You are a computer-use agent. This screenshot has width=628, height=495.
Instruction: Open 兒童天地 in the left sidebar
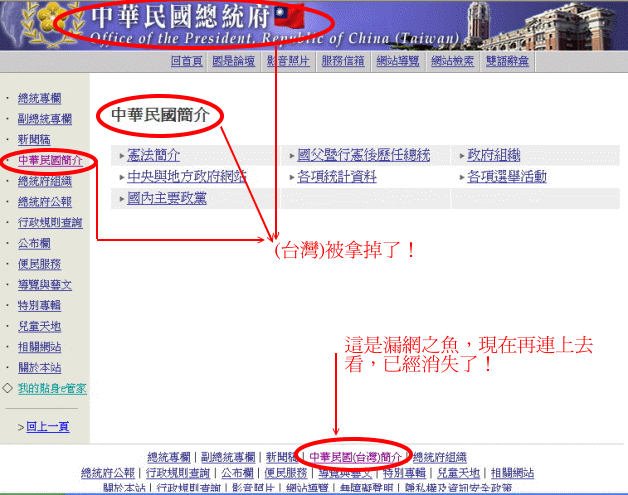coord(40,326)
